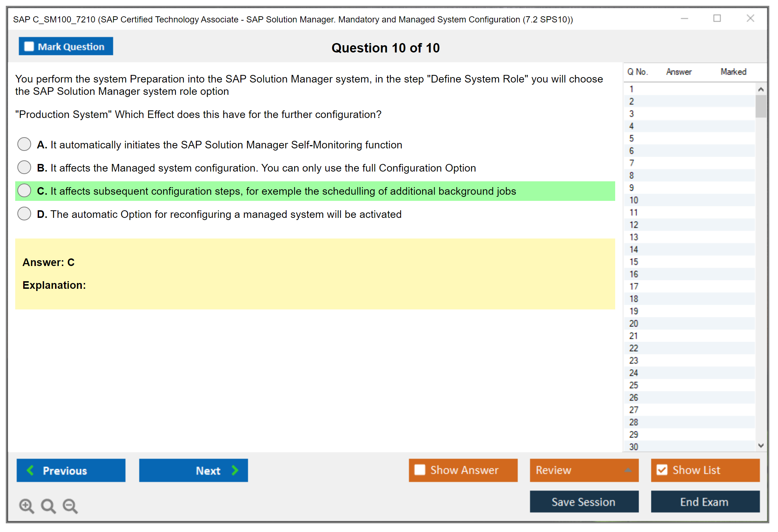Click the Save Session button
The width and height of the screenshot is (778, 532).
tap(584, 502)
